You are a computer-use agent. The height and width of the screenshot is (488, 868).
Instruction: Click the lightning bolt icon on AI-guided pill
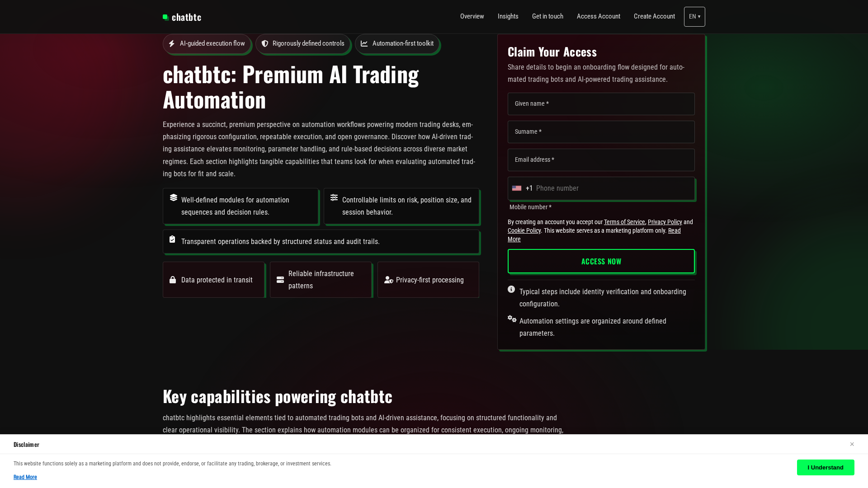172,44
